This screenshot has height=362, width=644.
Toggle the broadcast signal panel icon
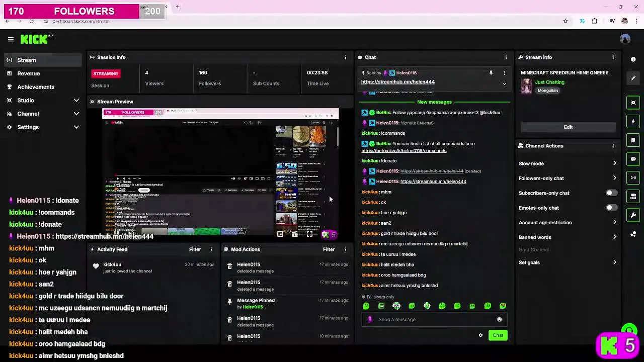click(x=633, y=177)
